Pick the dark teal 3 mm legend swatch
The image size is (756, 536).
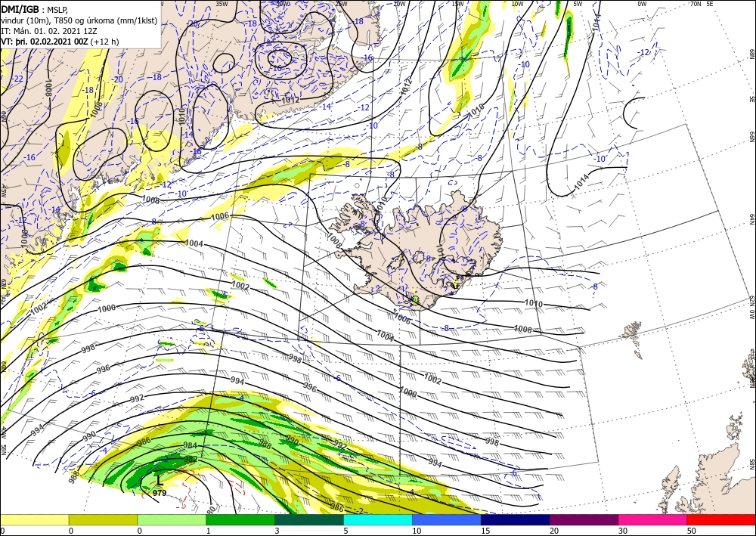tap(309, 519)
